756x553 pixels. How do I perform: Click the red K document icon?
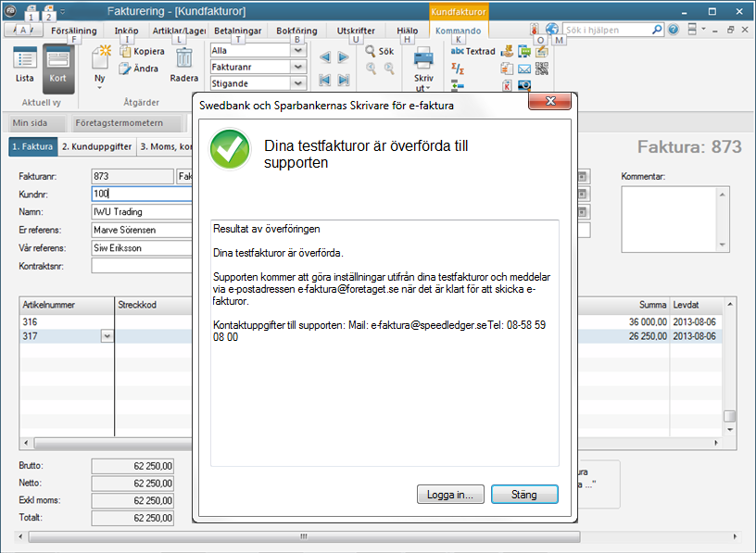click(x=507, y=86)
